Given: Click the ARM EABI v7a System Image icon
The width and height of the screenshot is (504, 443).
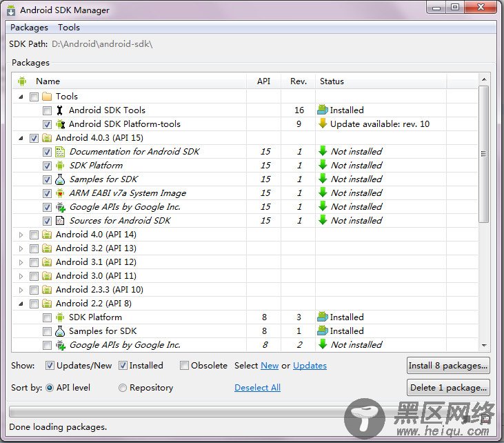Looking at the screenshot, I should [60, 193].
